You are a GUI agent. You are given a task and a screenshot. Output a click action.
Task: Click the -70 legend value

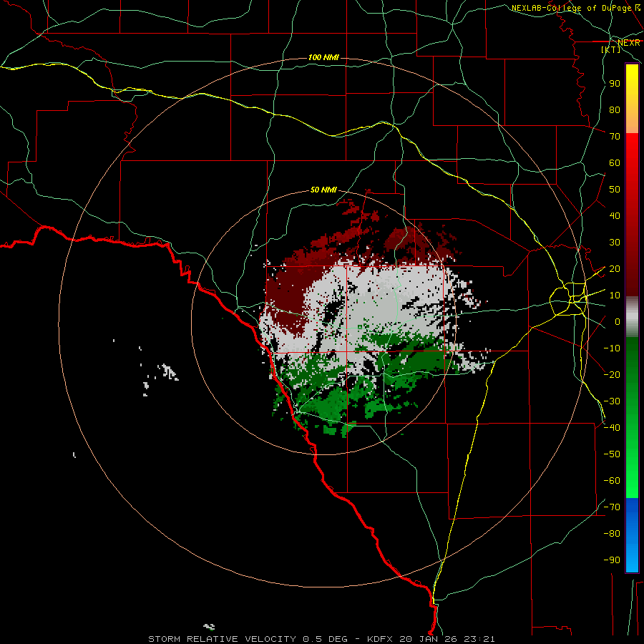click(612, 507)
